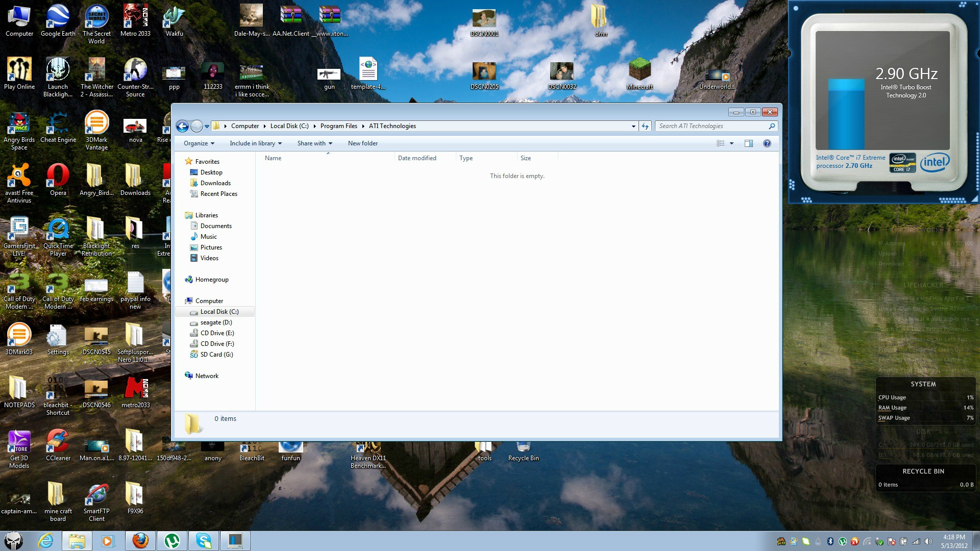Toggle the preview pane button
The height and width of the screenshot is (551, 980).
749,143
